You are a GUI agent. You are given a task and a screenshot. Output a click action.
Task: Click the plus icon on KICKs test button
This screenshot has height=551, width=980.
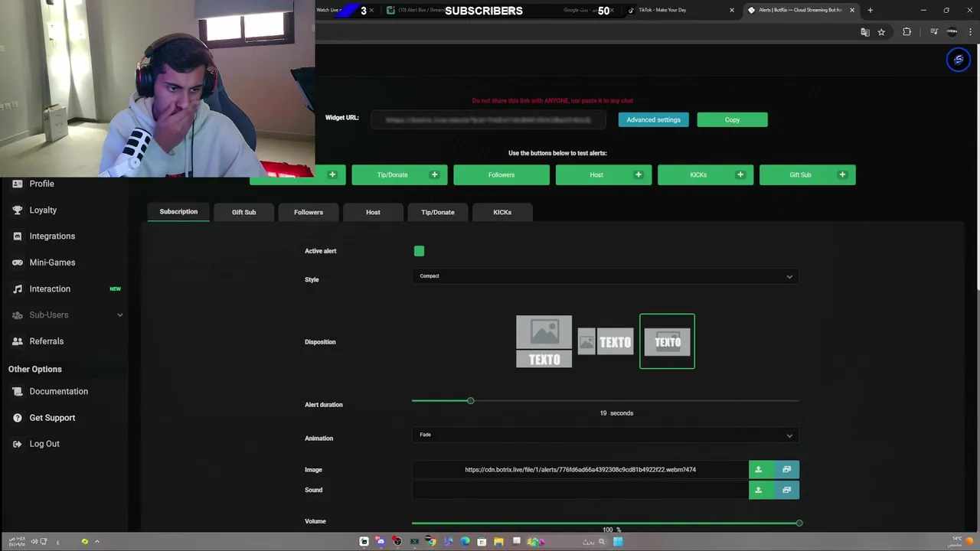click(740, 174)
